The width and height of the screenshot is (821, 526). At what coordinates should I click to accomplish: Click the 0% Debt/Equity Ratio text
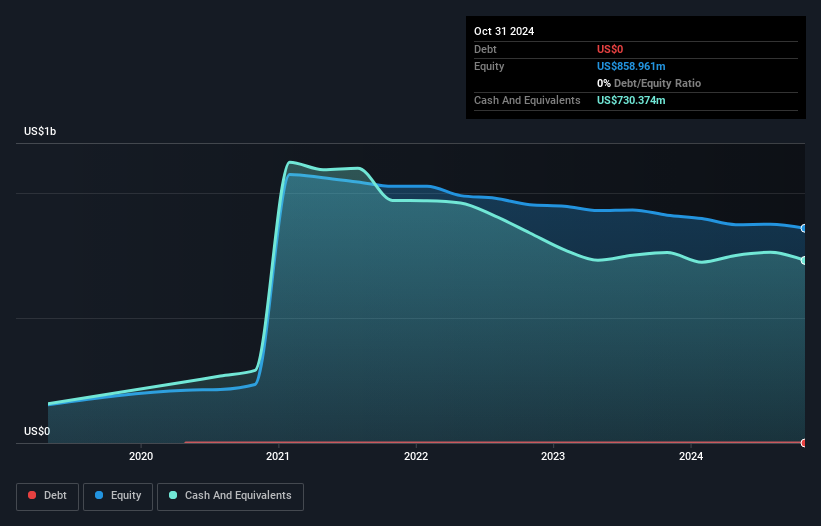tap(649, 83)
